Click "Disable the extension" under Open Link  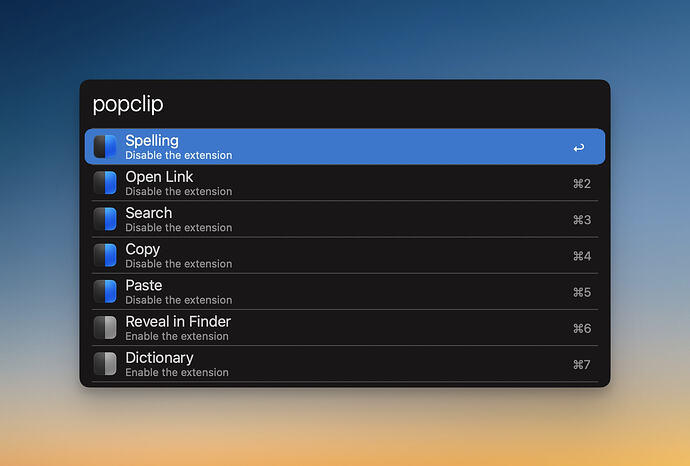[x=179, y=191]
